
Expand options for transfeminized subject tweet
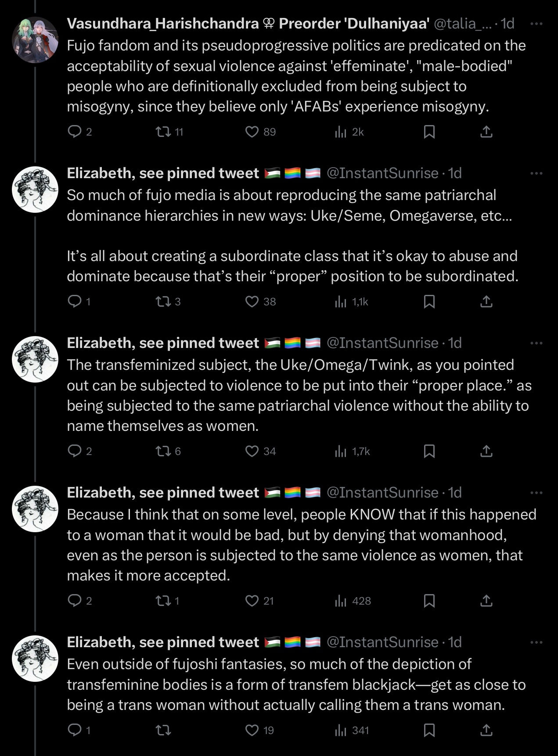coord(536,343)
